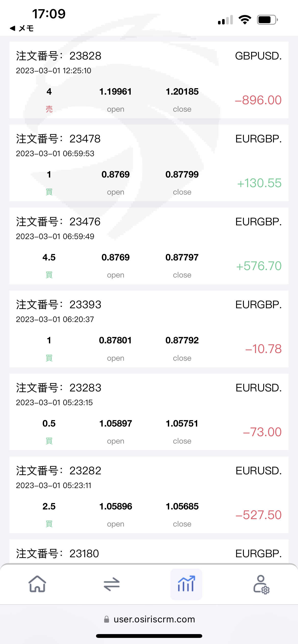Image resolution: width=298 pixels, height=644 pixels.
Task: Tap the transfer arrows icon
Action: [112, 584]
